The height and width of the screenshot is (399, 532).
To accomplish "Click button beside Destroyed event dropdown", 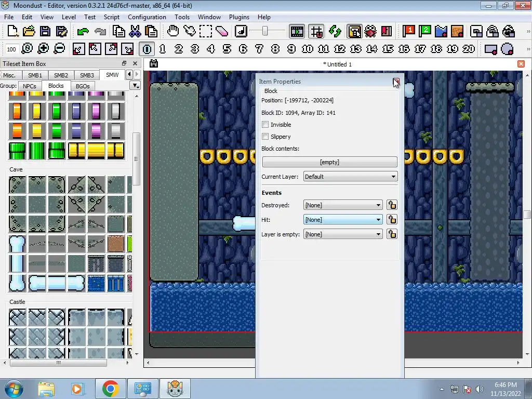I will (392, 205).
